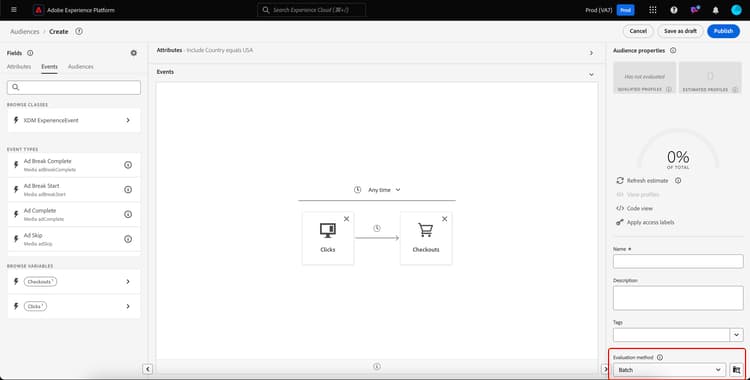Viewport: 750px width, 380px height.
Task: Go to Audiences breadcrumb
Action: coord(25,31)
